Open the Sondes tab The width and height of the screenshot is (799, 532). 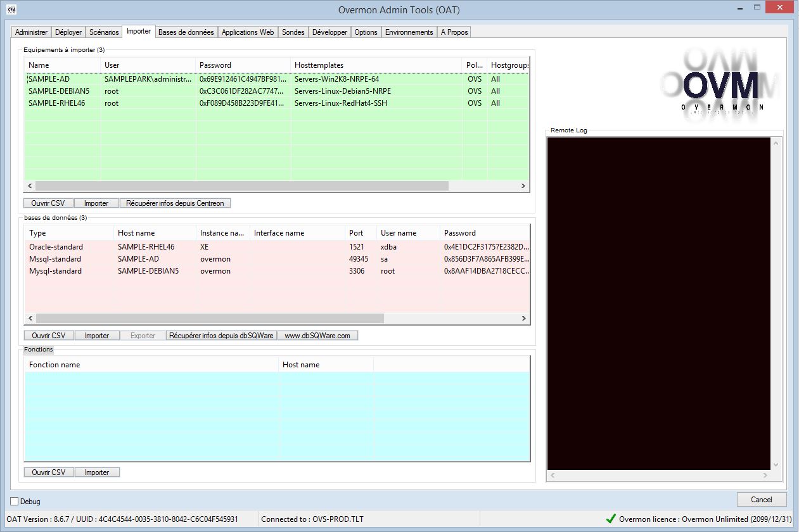click(293, 32)
